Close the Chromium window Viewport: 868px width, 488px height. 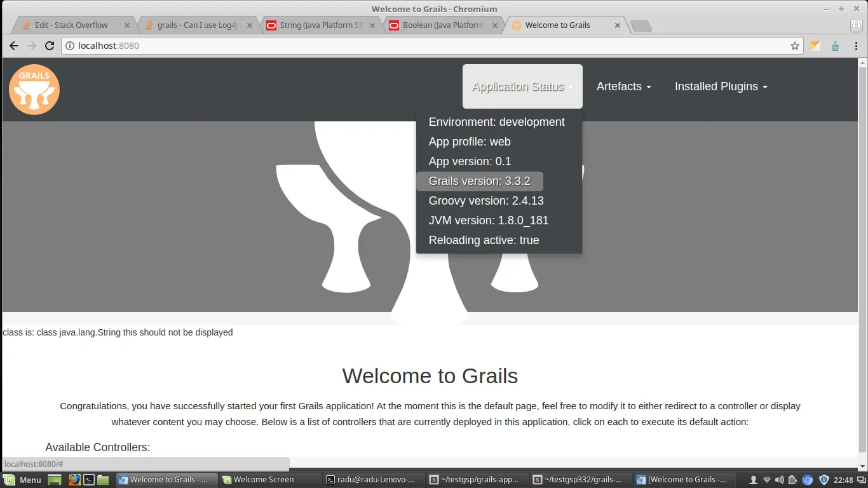click(x=857, y=9)
